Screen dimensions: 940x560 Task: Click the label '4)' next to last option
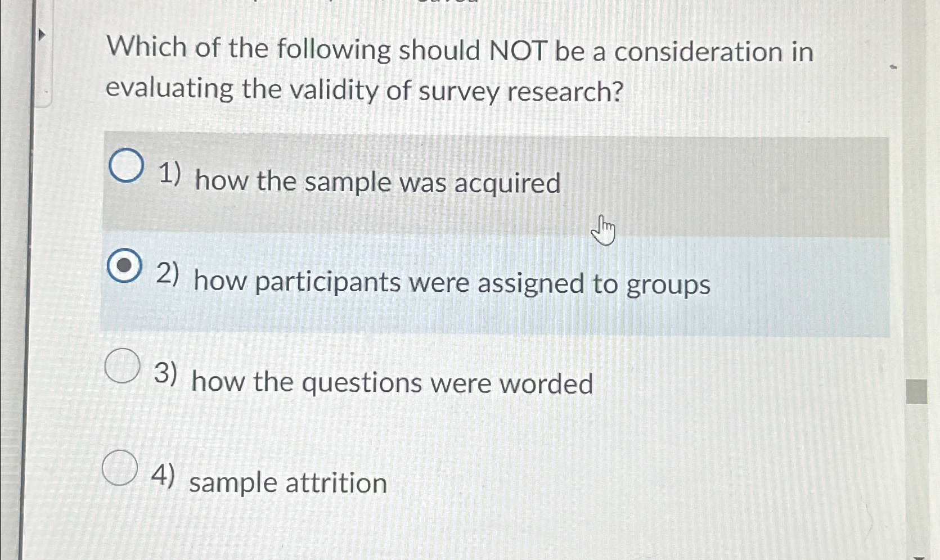(163, 477)
